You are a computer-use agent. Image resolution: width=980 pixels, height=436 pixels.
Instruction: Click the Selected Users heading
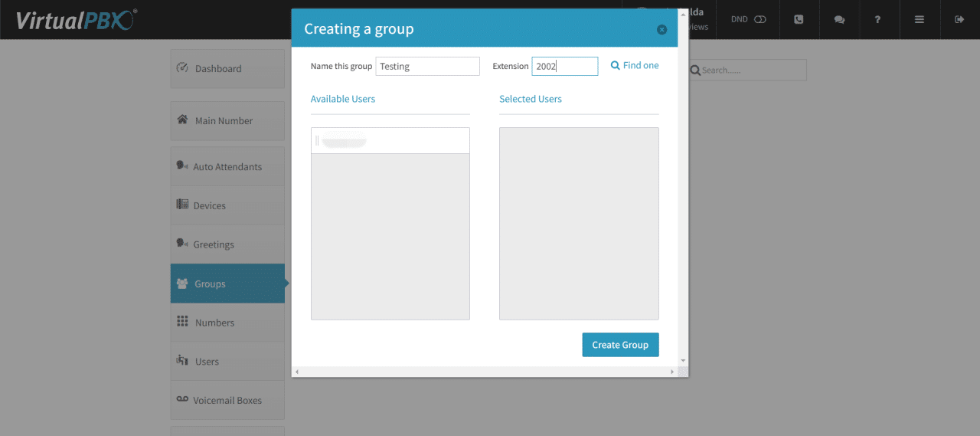point(531,99)
